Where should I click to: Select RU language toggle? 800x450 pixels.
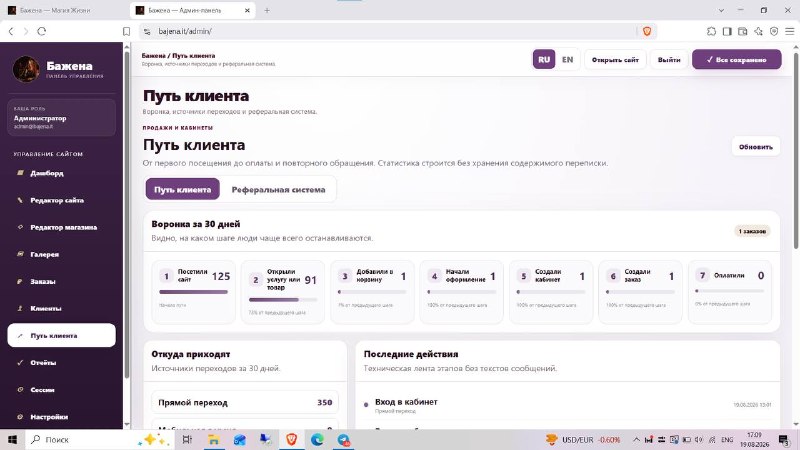[544, 60]
